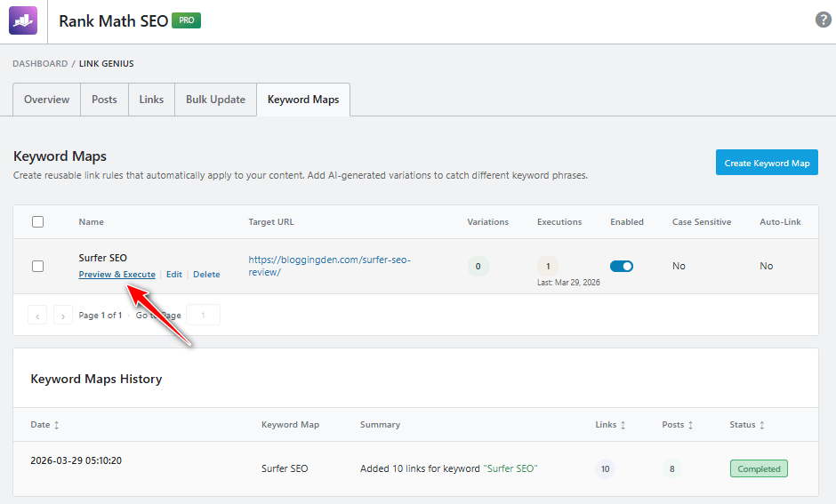Switch to the Overview tab

click(x=46, y=100)
